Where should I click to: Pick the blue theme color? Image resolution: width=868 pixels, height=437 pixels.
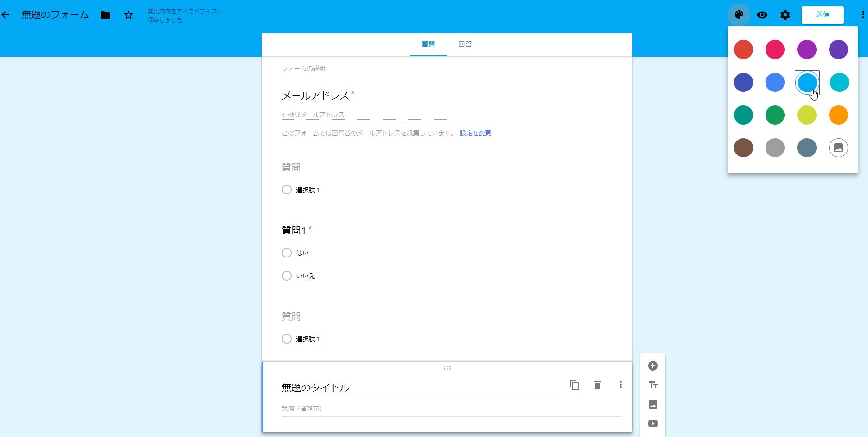tap(775, 82)
